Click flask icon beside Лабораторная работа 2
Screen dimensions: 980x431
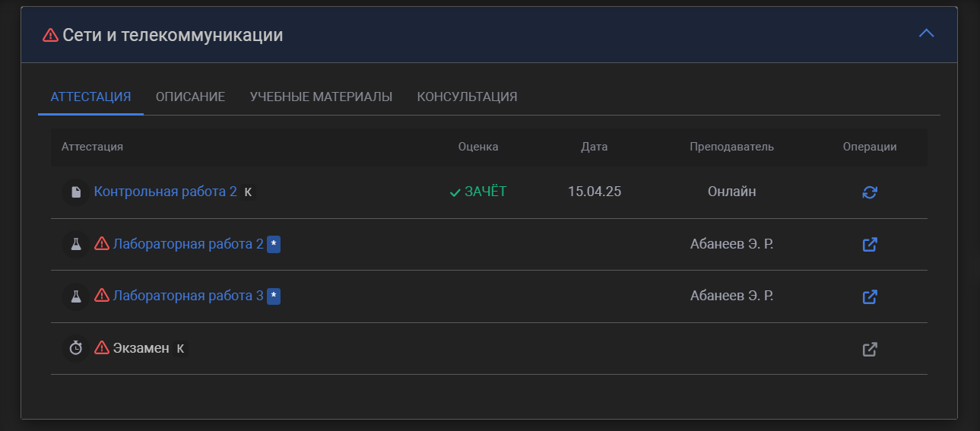point(75,245)
